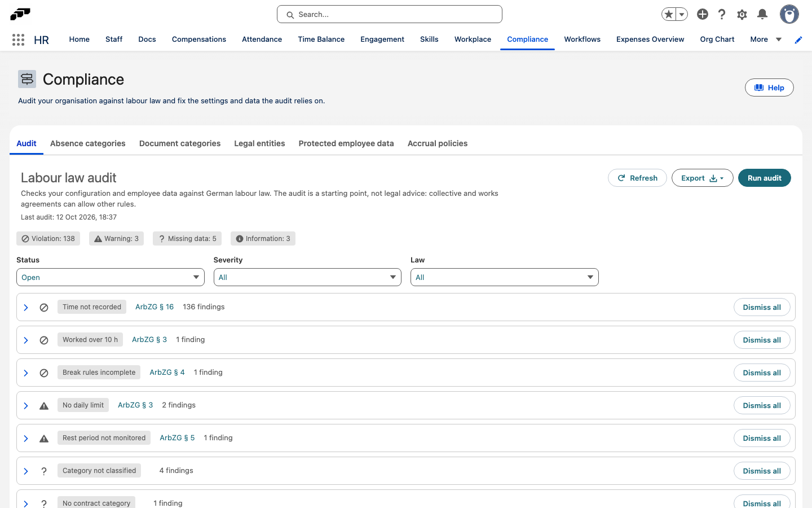Screen dimensions: 812x508
Task: Click question icon on Category not classified row
Action: [x=44, y=471]
